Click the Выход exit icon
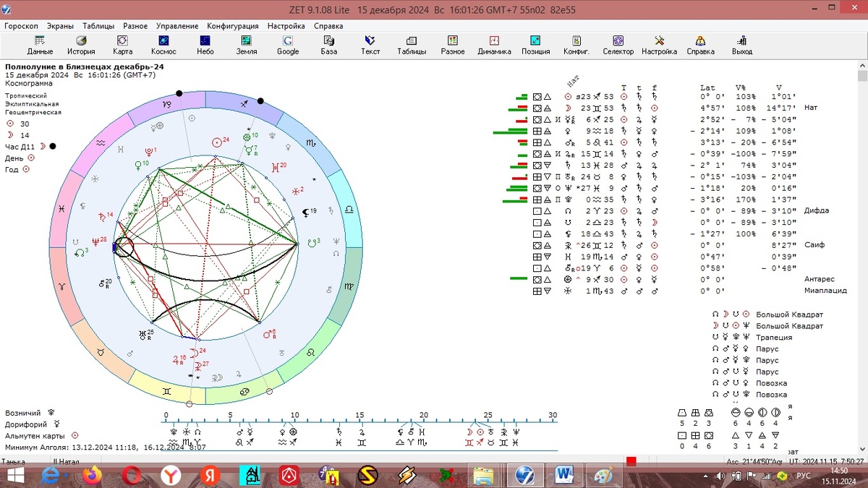 [741, 45]
